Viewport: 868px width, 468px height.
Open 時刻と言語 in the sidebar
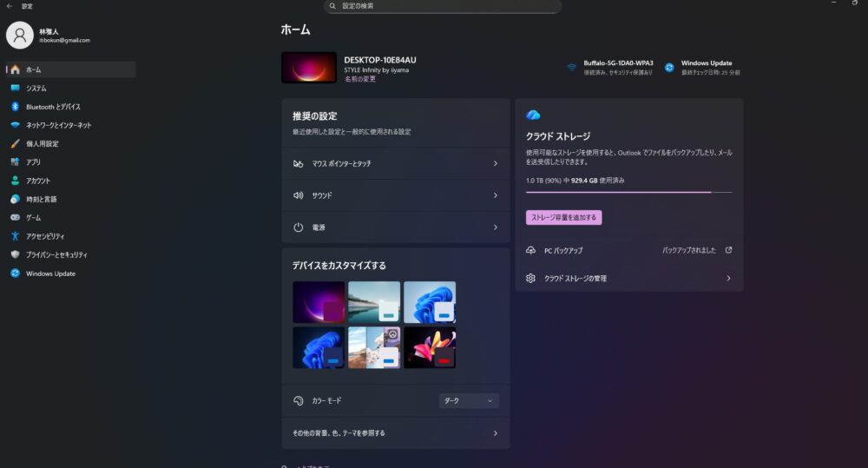click(41, 199)
